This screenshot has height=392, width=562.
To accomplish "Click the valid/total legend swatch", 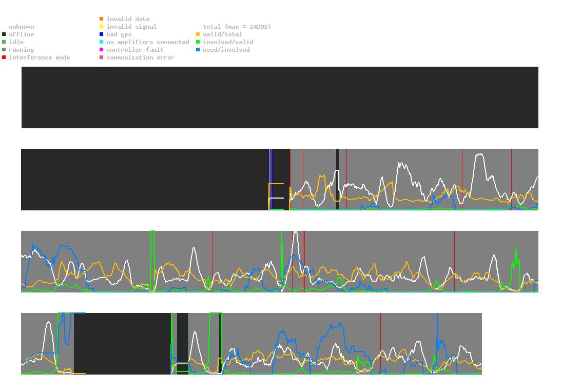I will (198, 34).
